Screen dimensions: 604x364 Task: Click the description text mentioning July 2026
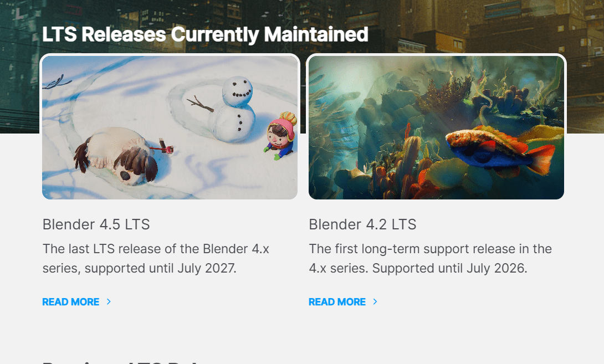click(430, 259)
